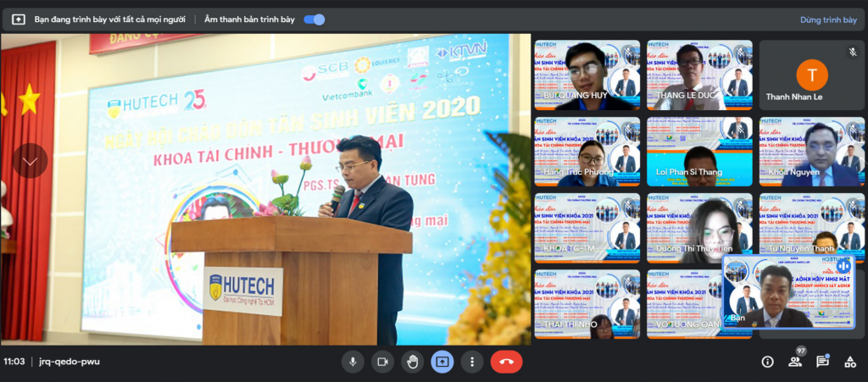Click the main presented slide area

pyautogui.click(x=265, y=190)
